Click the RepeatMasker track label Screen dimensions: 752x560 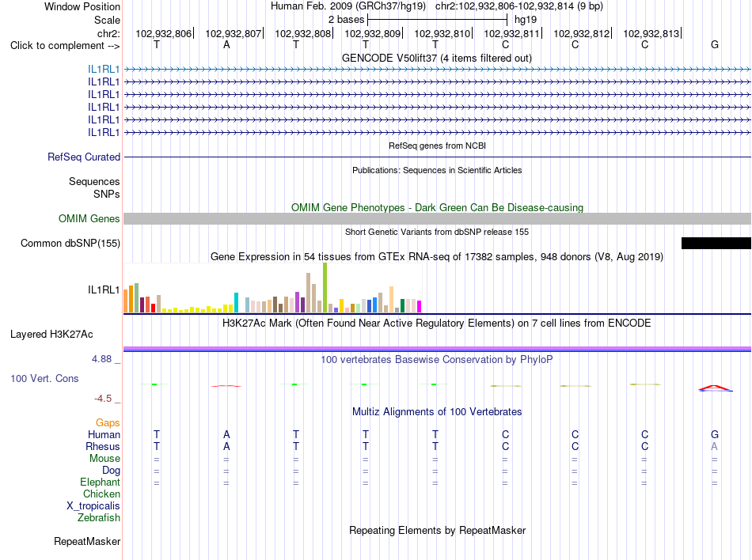point(87,541)
